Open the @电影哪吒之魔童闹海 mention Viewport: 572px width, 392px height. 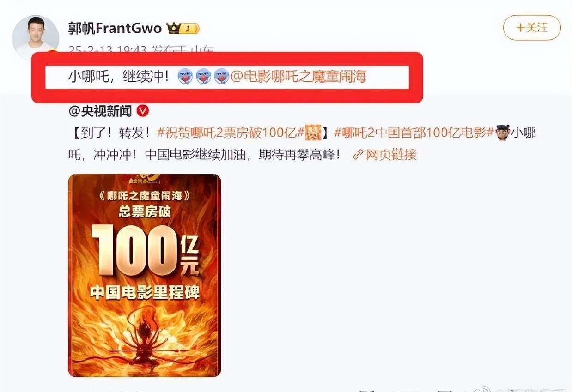(299, 76)
